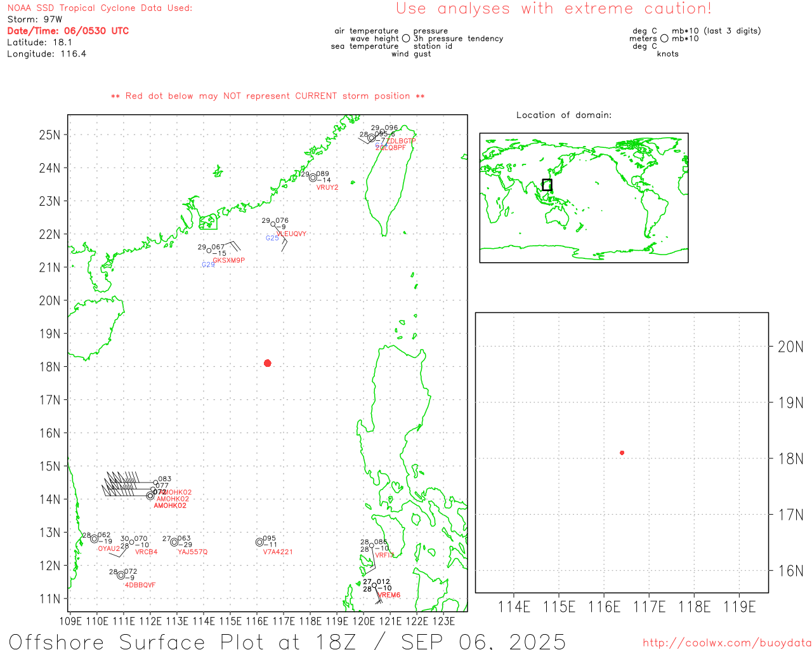Click the 'Storm: 97W' line
The image size is (812, 650).
pyautogui.click(x=35, y=20)
